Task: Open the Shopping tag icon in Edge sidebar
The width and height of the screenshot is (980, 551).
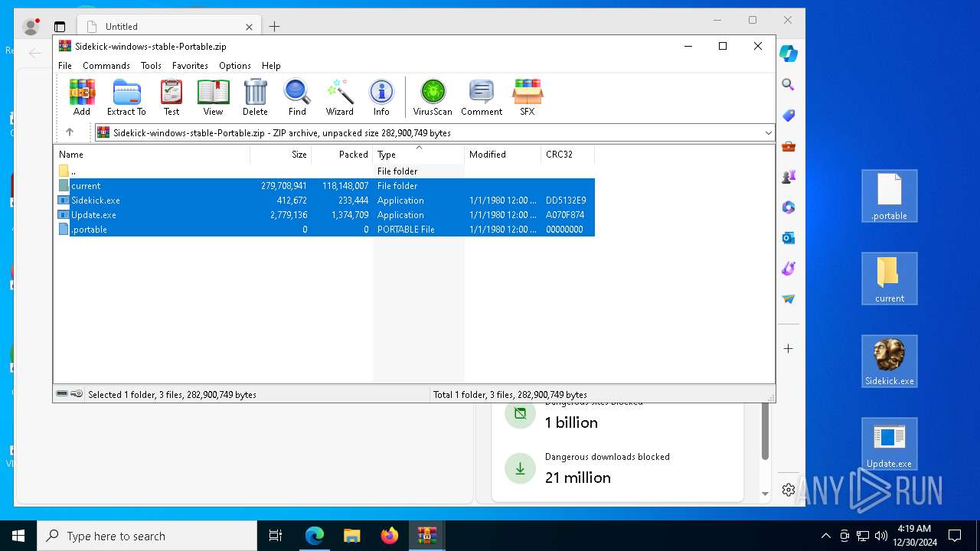Action: pos(789,116)
